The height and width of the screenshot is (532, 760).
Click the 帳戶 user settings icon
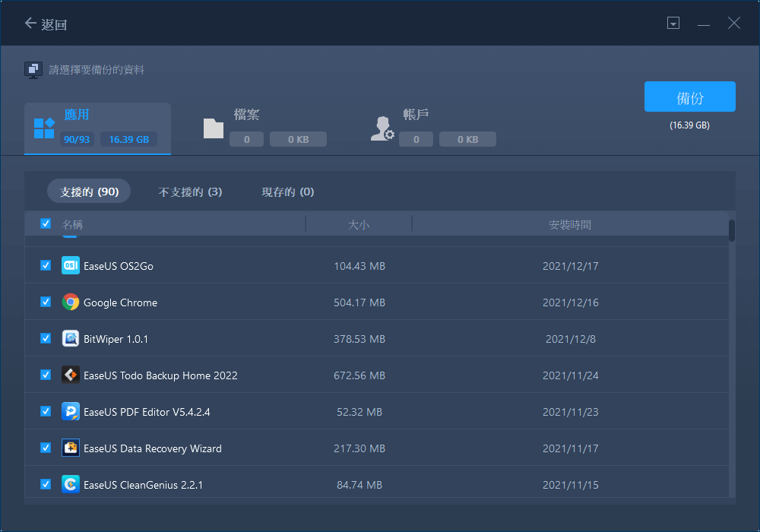[x=382, y=128]
